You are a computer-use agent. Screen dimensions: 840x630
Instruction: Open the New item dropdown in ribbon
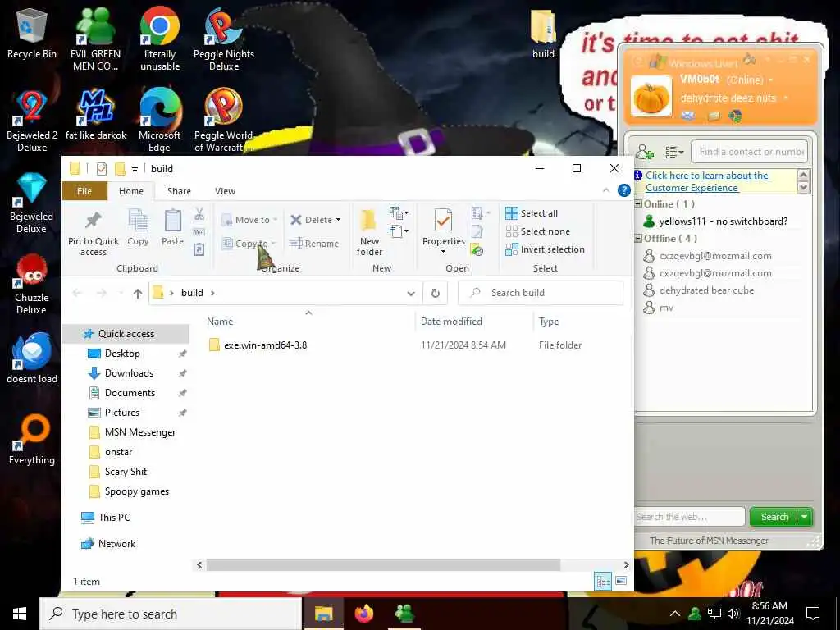pyautogui.click(x=399, y=213)
